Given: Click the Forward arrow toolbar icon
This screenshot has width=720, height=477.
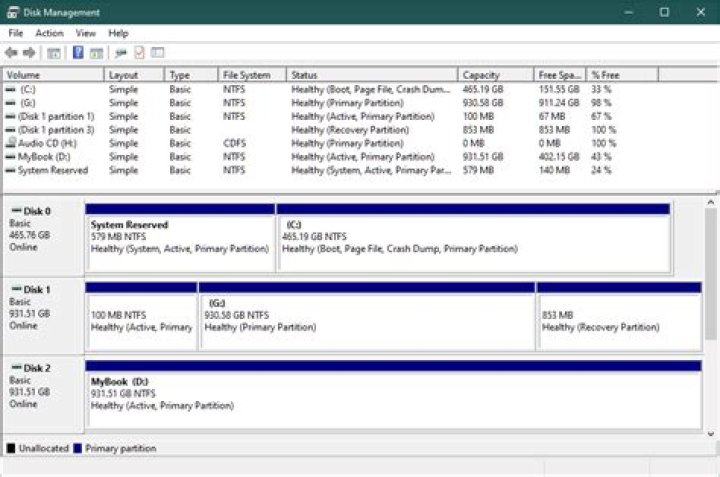Looking at the screenshot, I should click(x=29, y=53).
